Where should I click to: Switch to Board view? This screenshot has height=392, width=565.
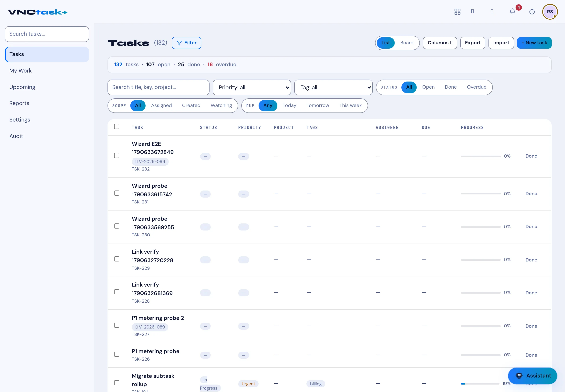pos(407,43)
